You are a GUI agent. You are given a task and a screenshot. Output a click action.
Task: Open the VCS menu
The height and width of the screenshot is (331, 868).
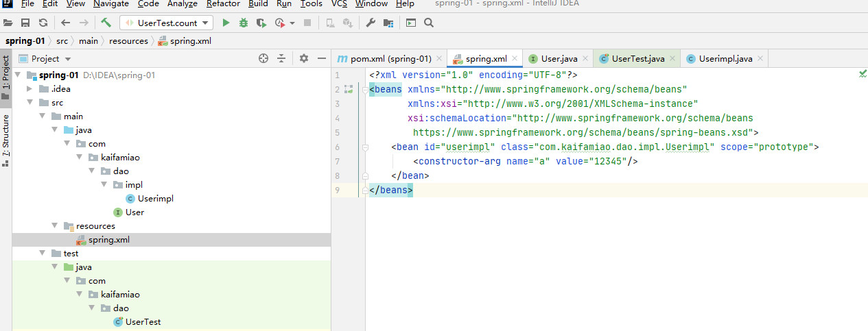tap(339, 3)
